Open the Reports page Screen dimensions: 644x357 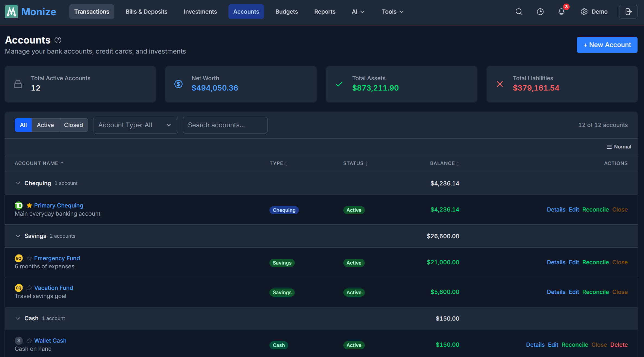[x=325, y=12]
